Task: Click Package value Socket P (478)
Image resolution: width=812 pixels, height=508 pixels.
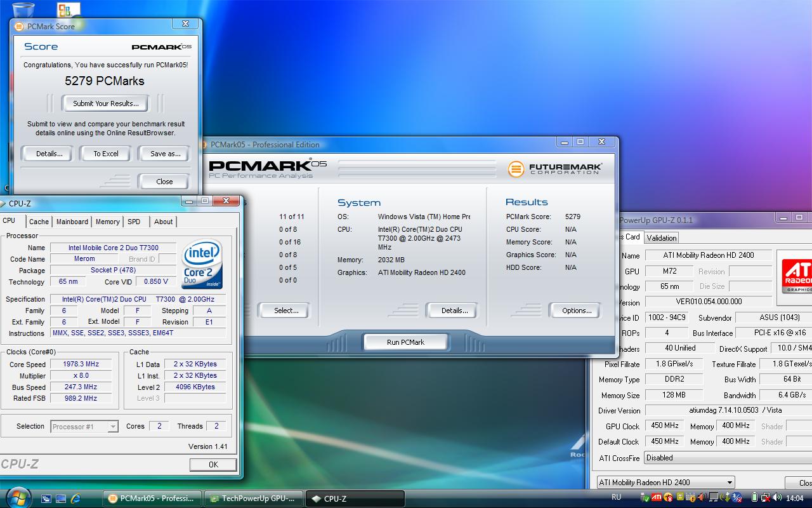Action: click(114, 270)
